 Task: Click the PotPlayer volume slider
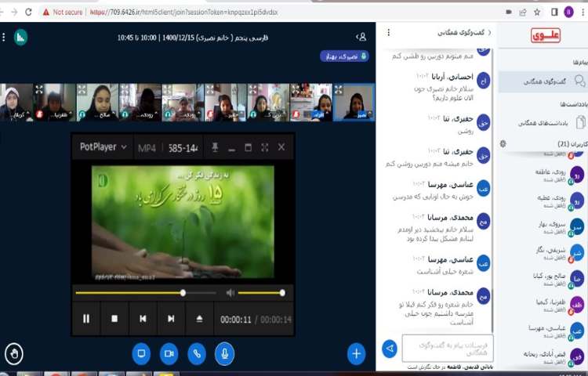coord(261,293)
